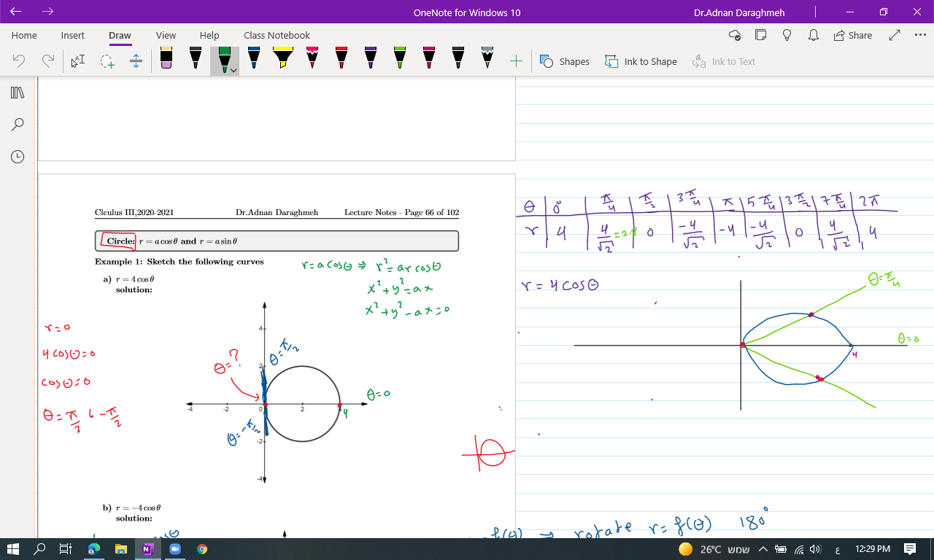Select the blue pen

click(254, 58)
